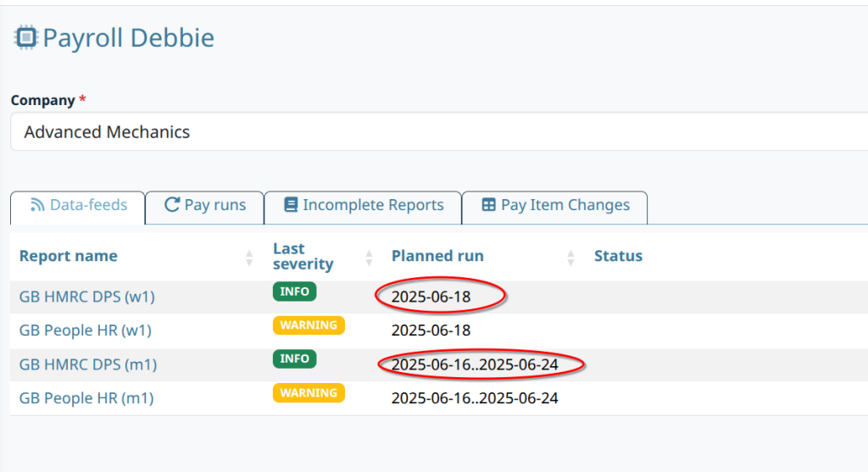Open the GB People HR (m1) report
868x472 pixels.
[x=86, y=398]
